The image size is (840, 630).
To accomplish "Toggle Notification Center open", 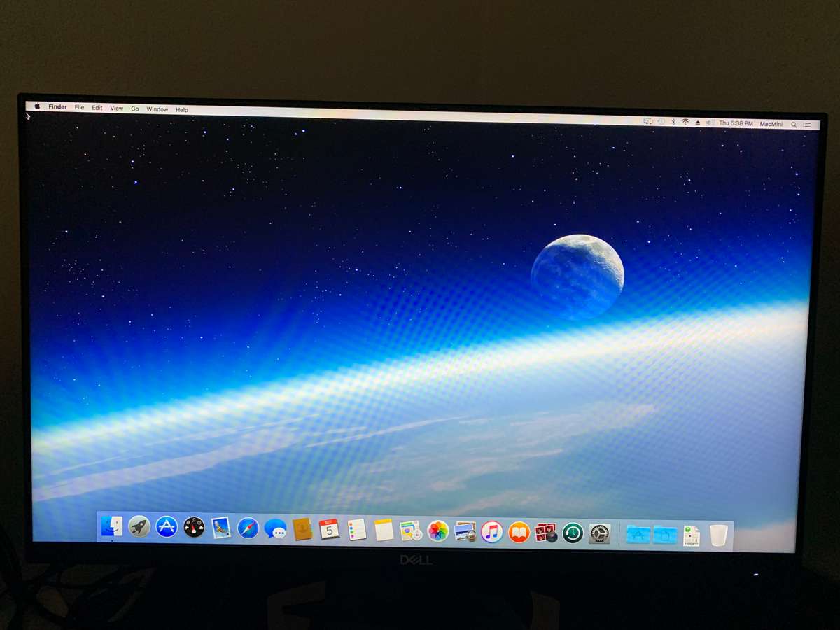I will (x=808, y=123).
